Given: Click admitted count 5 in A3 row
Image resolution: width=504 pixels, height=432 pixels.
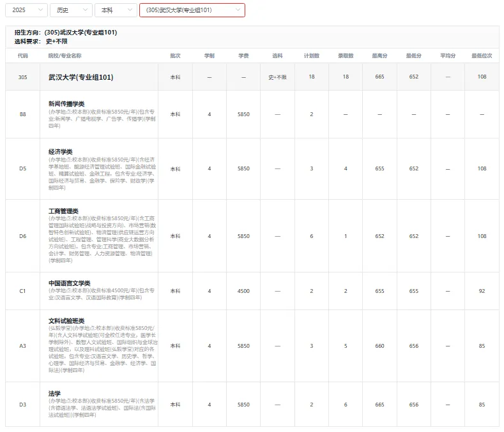Looking at the screenshot, I should point(346,346).
